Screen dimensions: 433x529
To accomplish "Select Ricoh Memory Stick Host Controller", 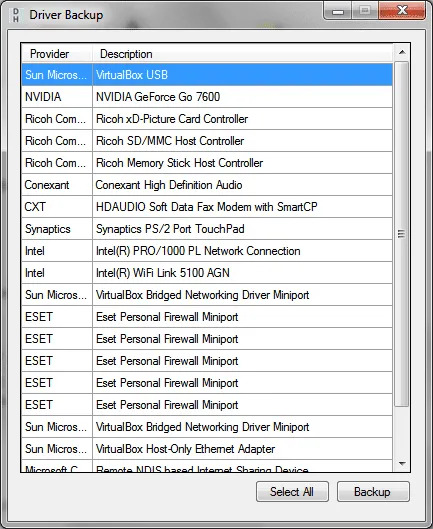I will click(207, 163).
